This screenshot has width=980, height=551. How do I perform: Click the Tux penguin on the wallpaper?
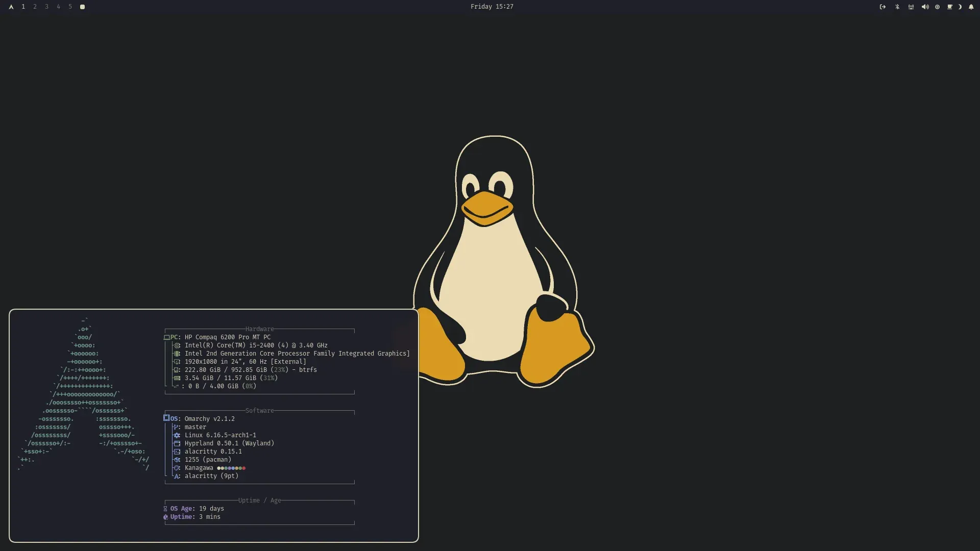point(503,261)
